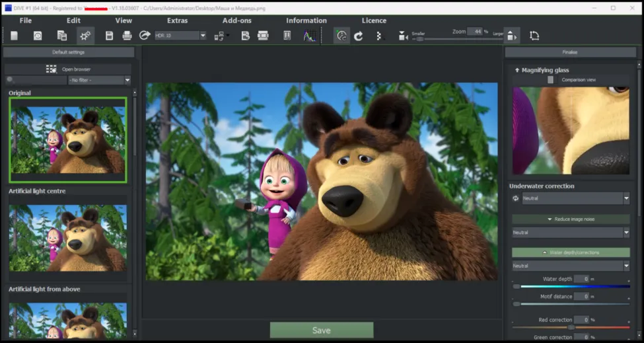Open the histogram graph icon
The height and width of the screenshot is (343, 644).
310,36
